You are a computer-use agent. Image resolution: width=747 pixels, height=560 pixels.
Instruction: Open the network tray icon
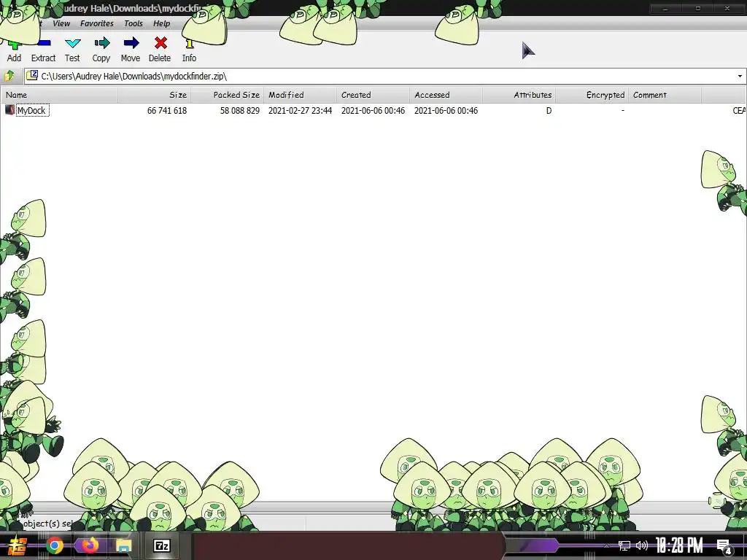(x=624, y=545)
